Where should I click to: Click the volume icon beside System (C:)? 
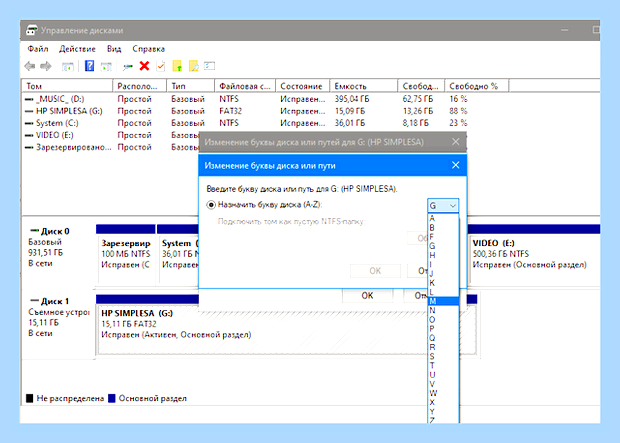coord(29,123)
